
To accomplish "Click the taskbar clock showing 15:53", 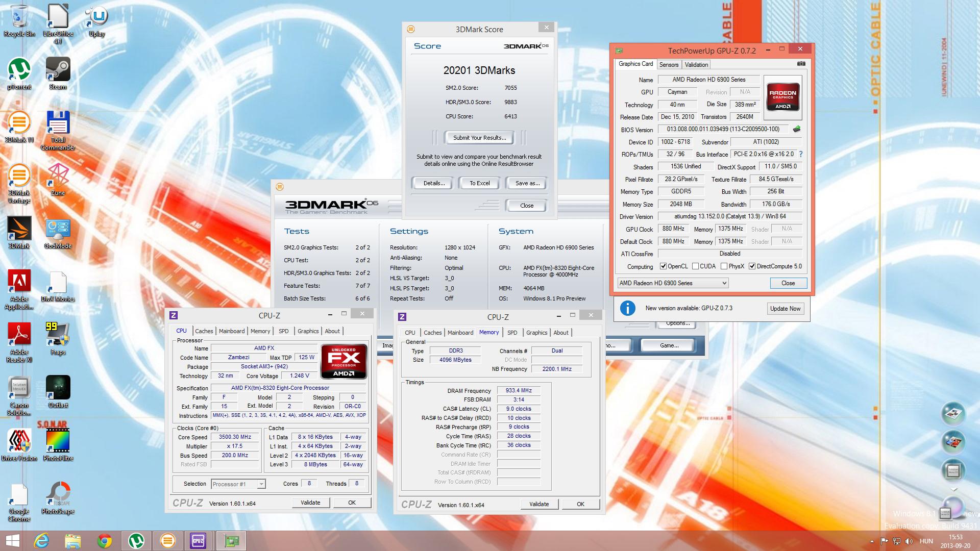I will [x=955, y=541].
